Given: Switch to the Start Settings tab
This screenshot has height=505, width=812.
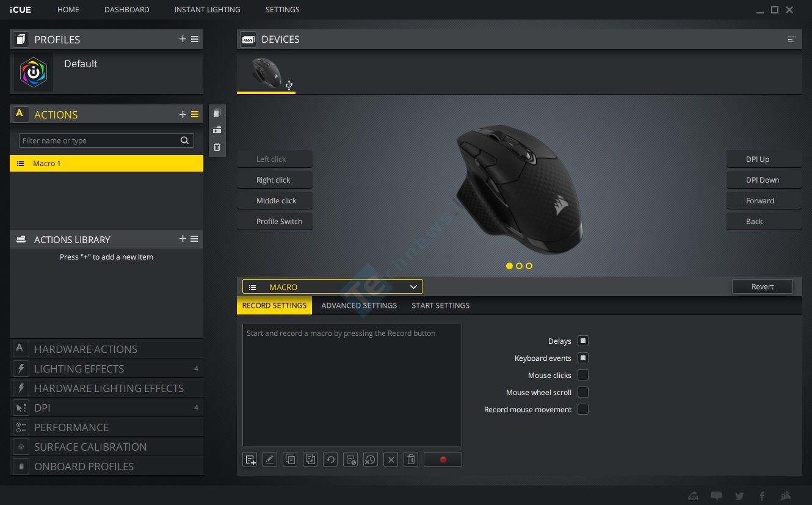Looking at the screenshot, I should pyautogui.click(x=441, y=305).
